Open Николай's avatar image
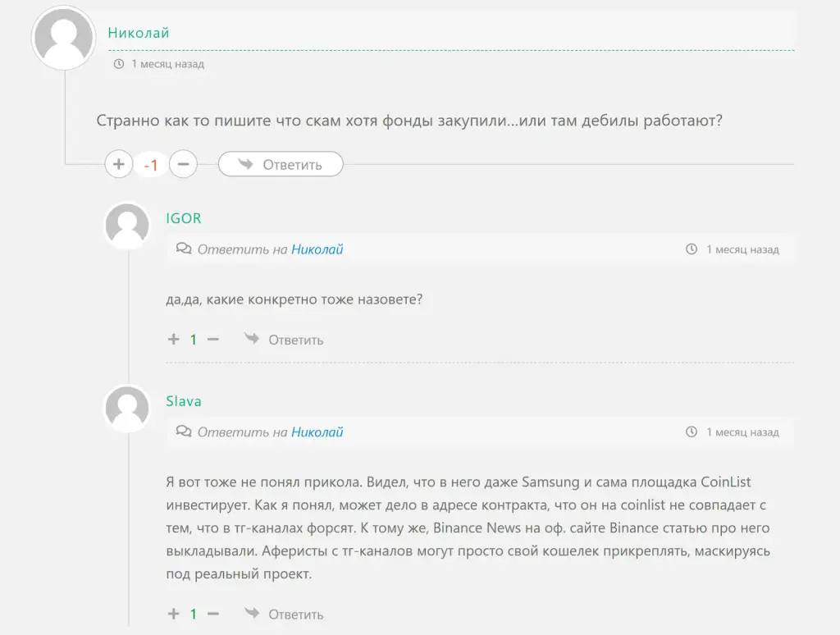Screen dimensions: 840x635 (x=64, y=38)
